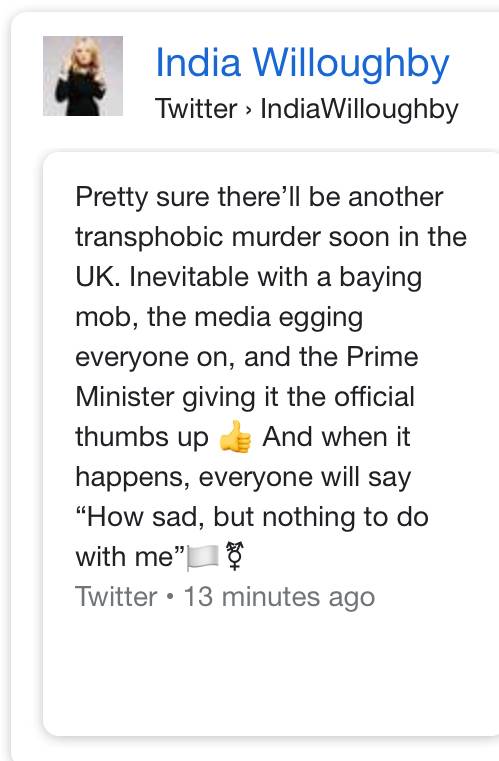
Task: Click the grey 'Twitter' label under the tweet
Action: point(116,596)
